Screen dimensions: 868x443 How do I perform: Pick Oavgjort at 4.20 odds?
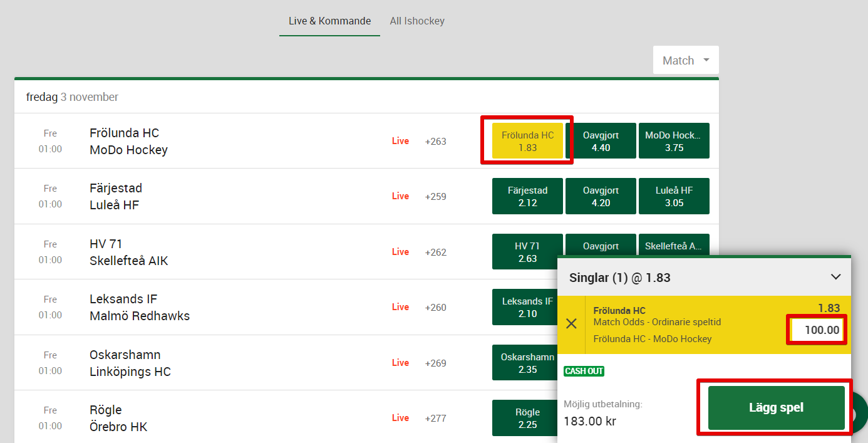point(601,196)
